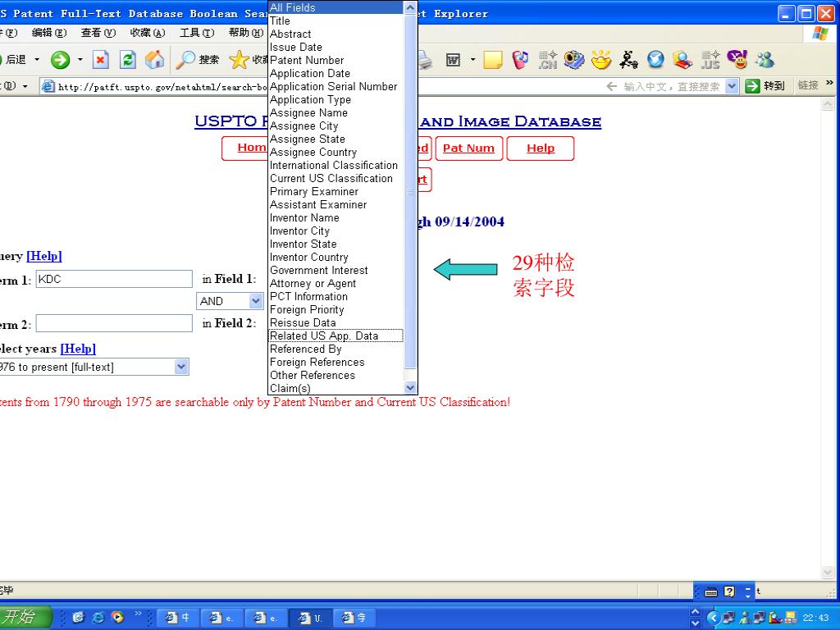The image size is (840, 630).
Task: Choose 'Abstract' from field list
Action: pyautogui.click(x=336, y=34)
